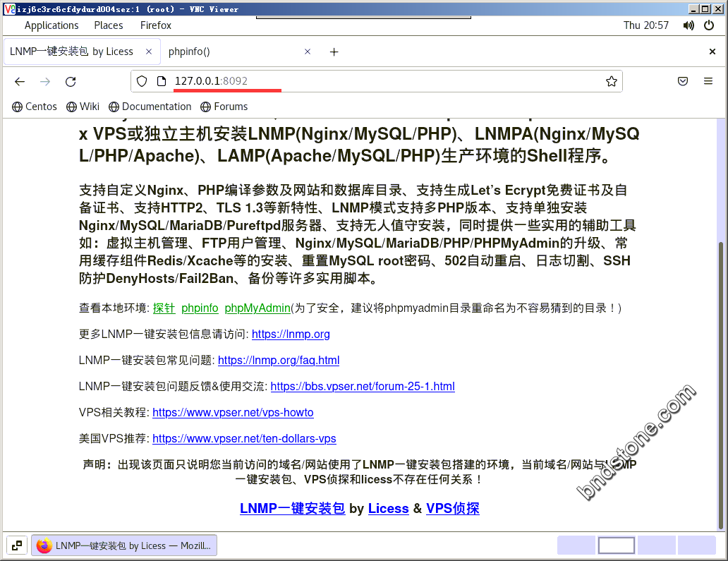Close the LNMP一键安装包 tab
The image size is (728, 561).
coord(149,52)
